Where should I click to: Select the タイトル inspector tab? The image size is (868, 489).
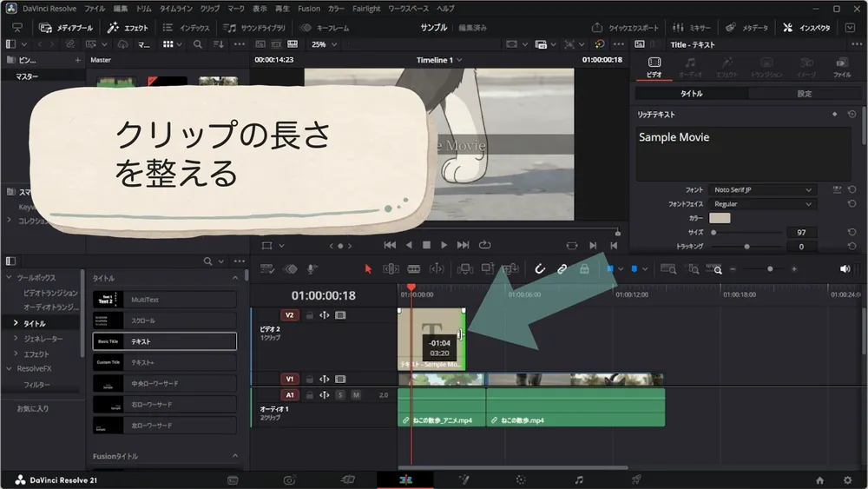coord(692,94)
